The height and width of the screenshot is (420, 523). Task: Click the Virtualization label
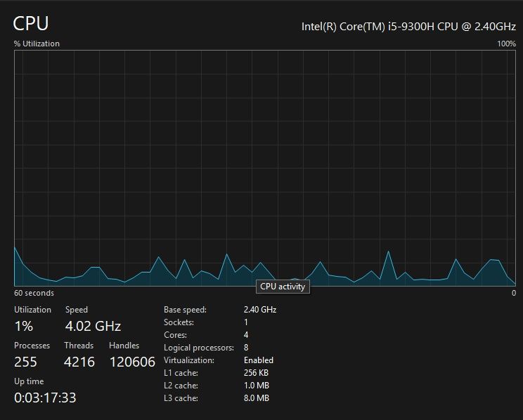pos(189,360)
